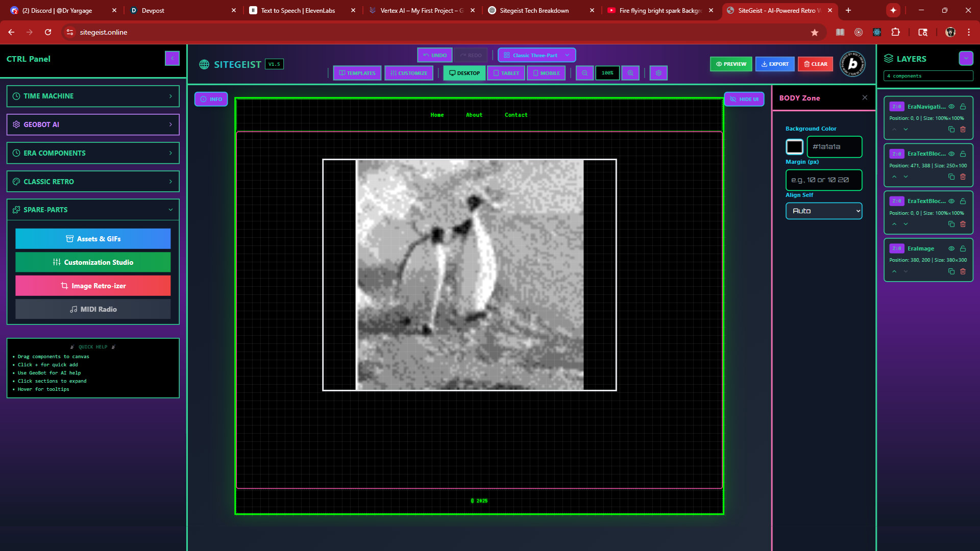The height and width of the screenshot is (551, 980).
Task: Click the Export button
Action: coord(774,64)
